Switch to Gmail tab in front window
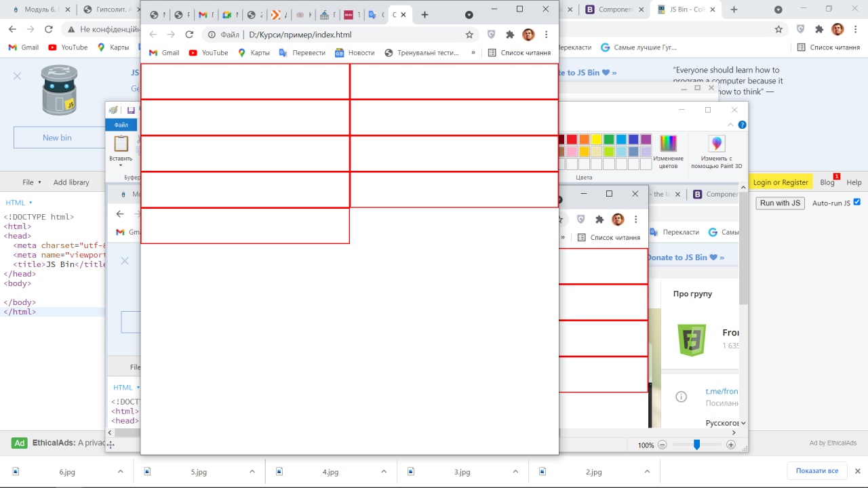Viewport: 868px width, 488px height. click(203, 14)
